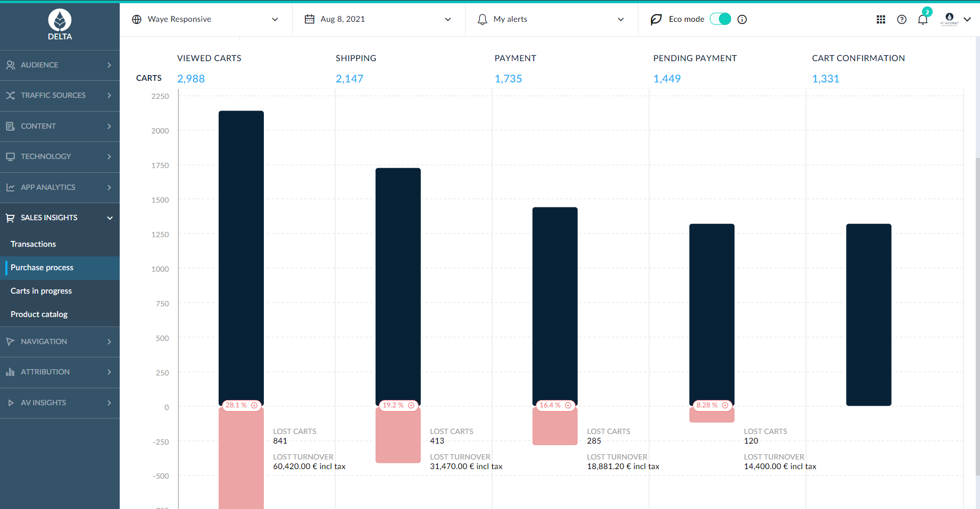Click the Cart Confirmation value 1,331

(826, 79)
